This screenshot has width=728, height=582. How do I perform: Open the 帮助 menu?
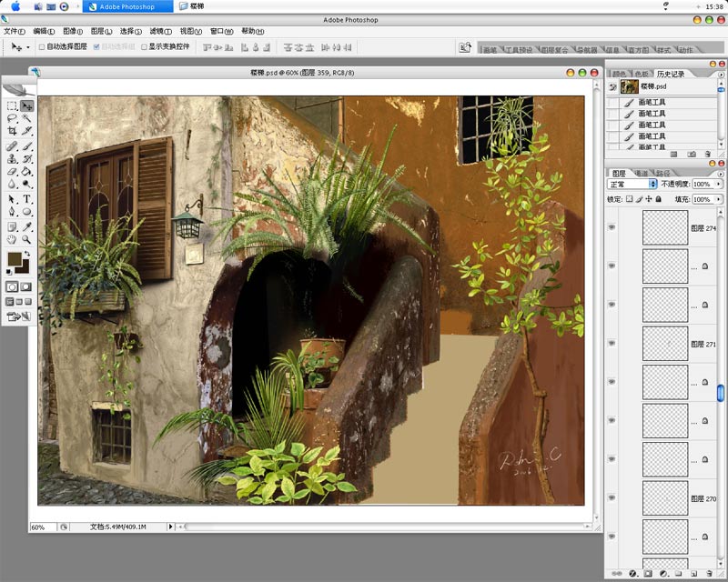253,31
